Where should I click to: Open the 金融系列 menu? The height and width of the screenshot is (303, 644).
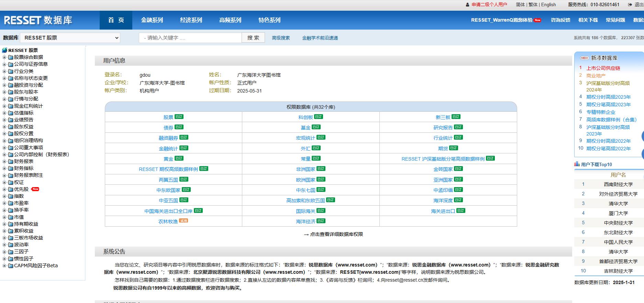[152, 20]
